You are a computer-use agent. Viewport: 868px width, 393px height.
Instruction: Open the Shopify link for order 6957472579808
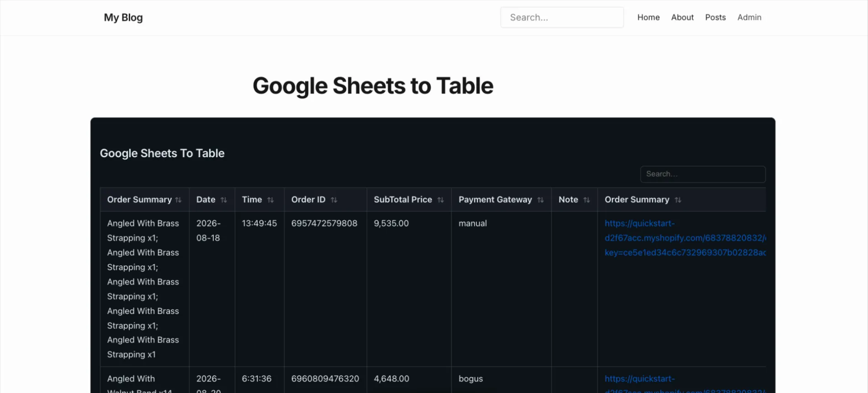tap(685, 238)
